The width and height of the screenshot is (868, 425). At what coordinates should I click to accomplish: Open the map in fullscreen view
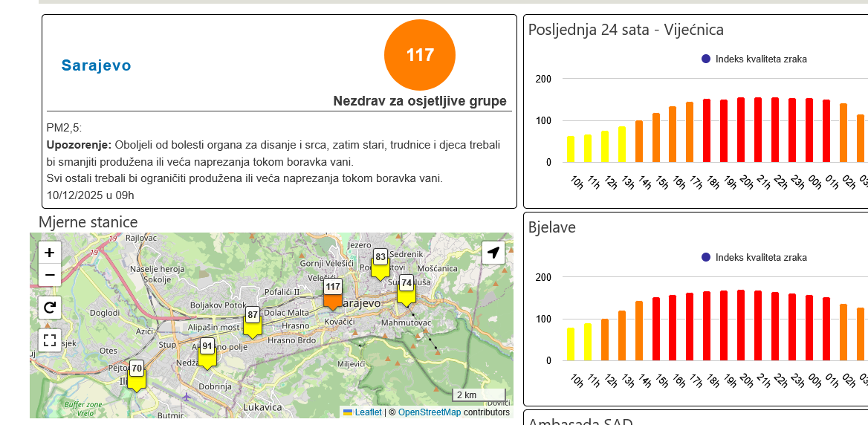50,340
